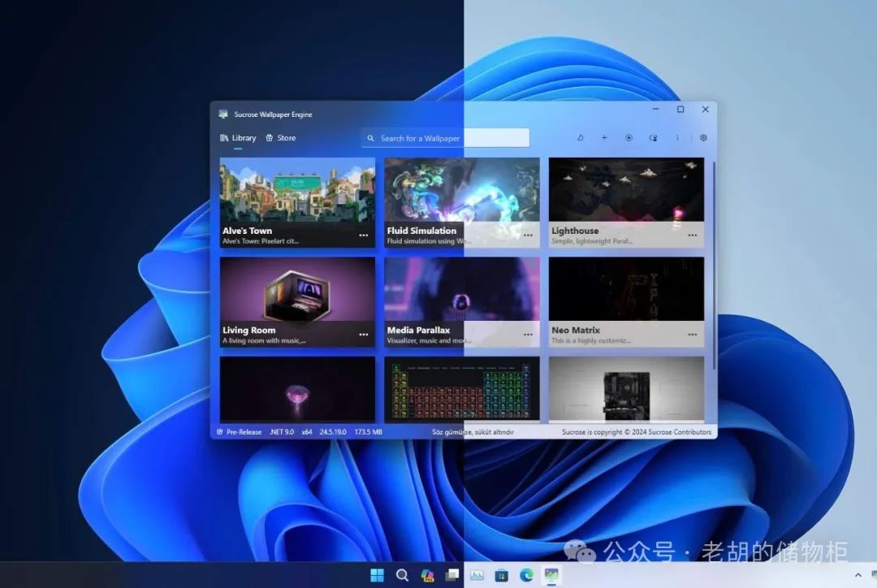This screenshot has width=877, height=588.
Task: Select the periodic table wallpaper thumbnail
Action: click(462, 389)
